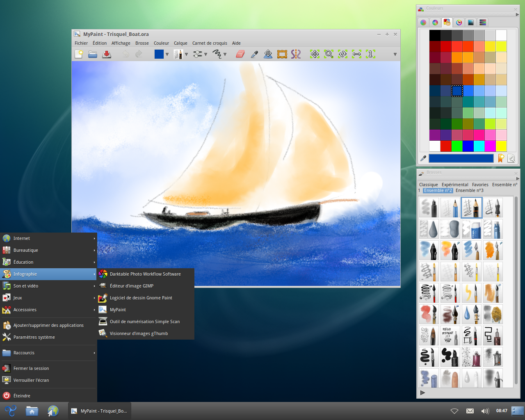
Task: Toggle the frame editing tool
Action: click(x=282, y=54)
